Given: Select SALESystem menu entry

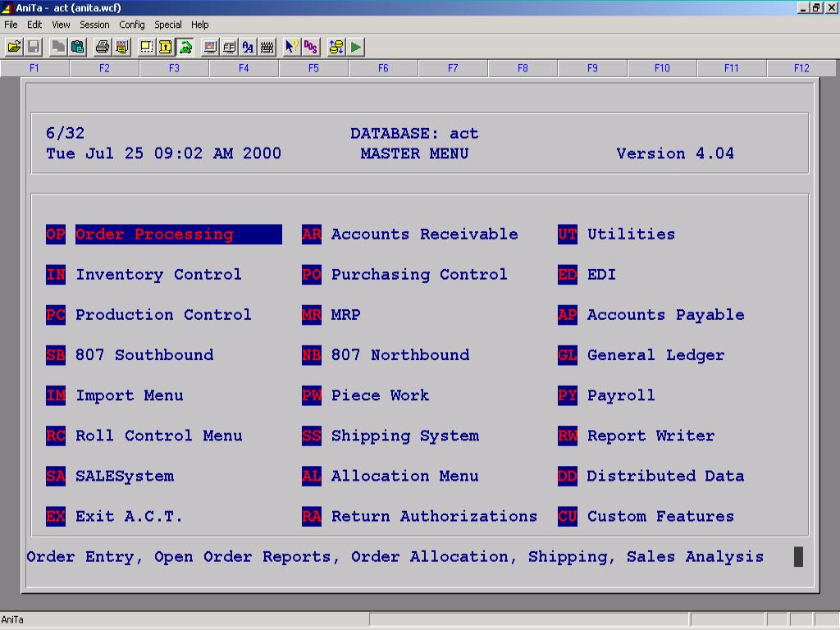Looking at the screenshot, I should (x=110, y=477).
